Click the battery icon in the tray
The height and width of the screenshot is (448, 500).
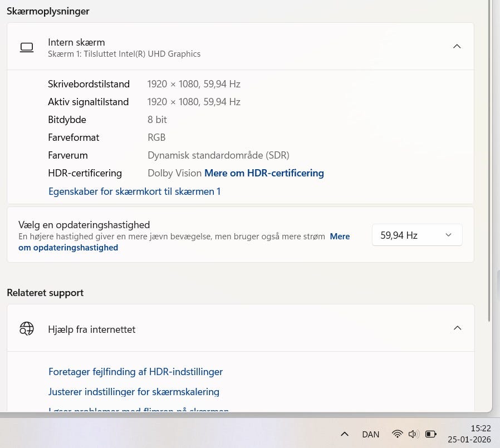[431, 434]
